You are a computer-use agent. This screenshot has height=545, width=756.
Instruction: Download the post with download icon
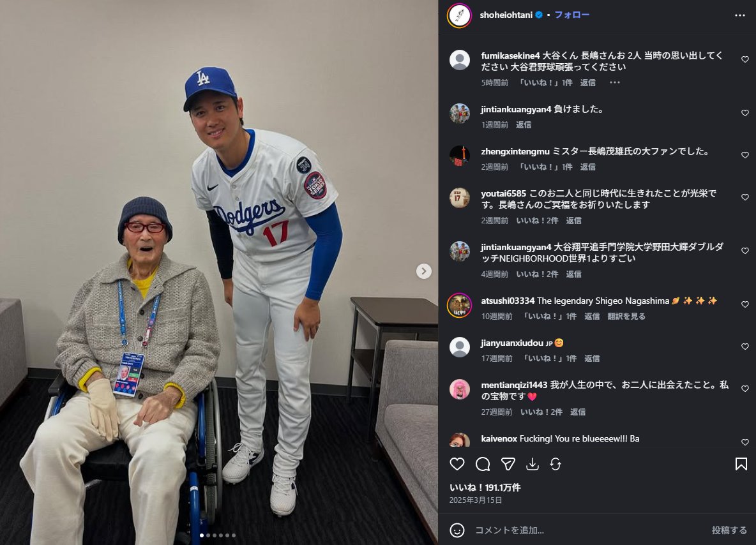coord(533,464)
